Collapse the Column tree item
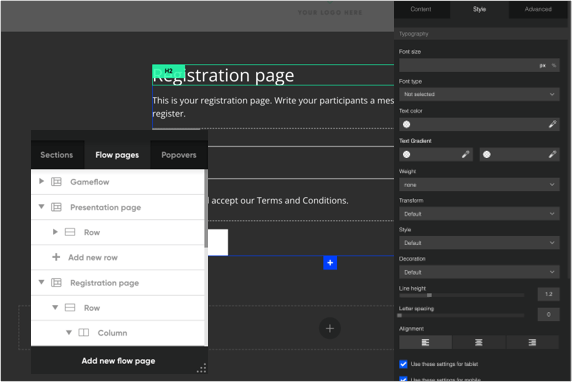The width and height of the screenshot is (572, 382). click(x=69, y=332)
